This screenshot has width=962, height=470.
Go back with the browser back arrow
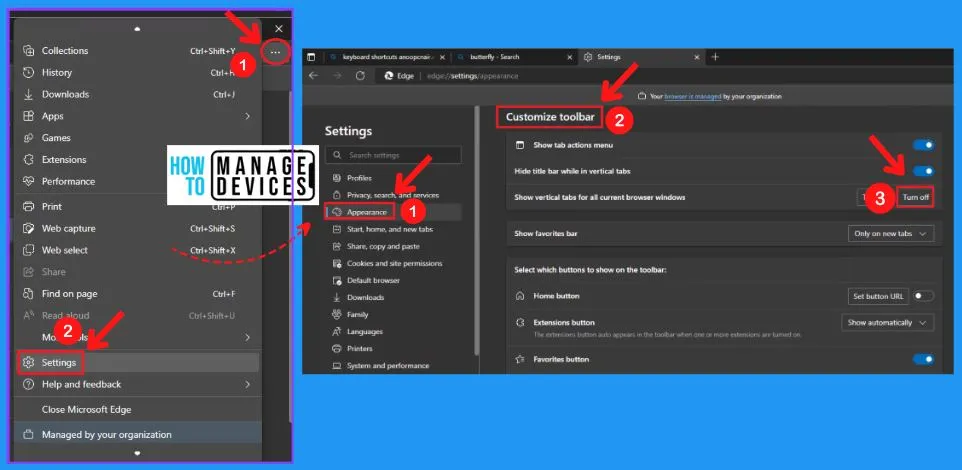pyautogui.click(x=314, y=75)
